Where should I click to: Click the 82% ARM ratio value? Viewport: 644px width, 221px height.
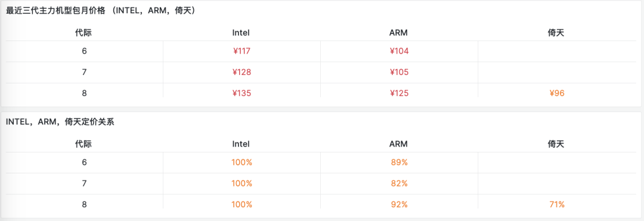point(399,183)
